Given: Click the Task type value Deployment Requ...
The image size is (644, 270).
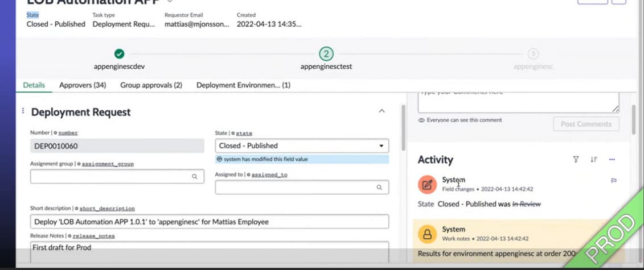Looking at the screenshot, I should point(124,24).
